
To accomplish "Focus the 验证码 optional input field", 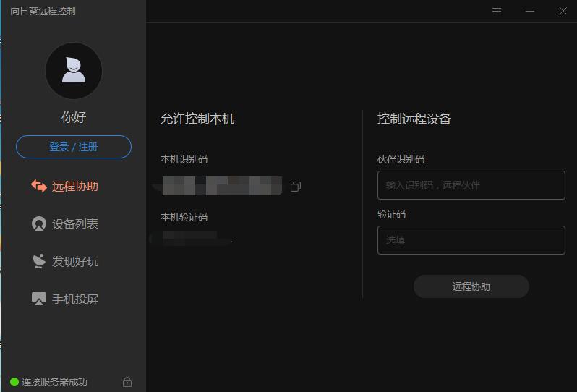I will (471, 240).
